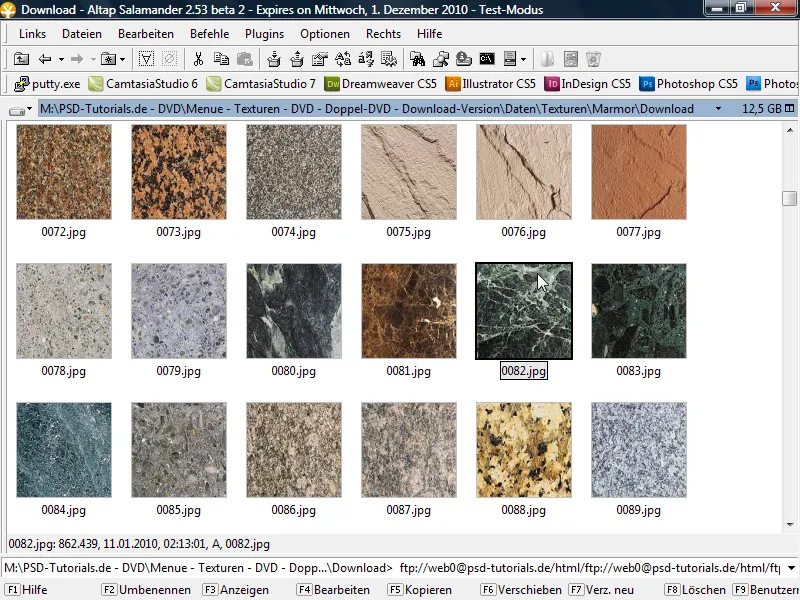Click the F4 Bearbeiten button
The width and height of the screenshot is (800, 600).
(x=333, y=590)
